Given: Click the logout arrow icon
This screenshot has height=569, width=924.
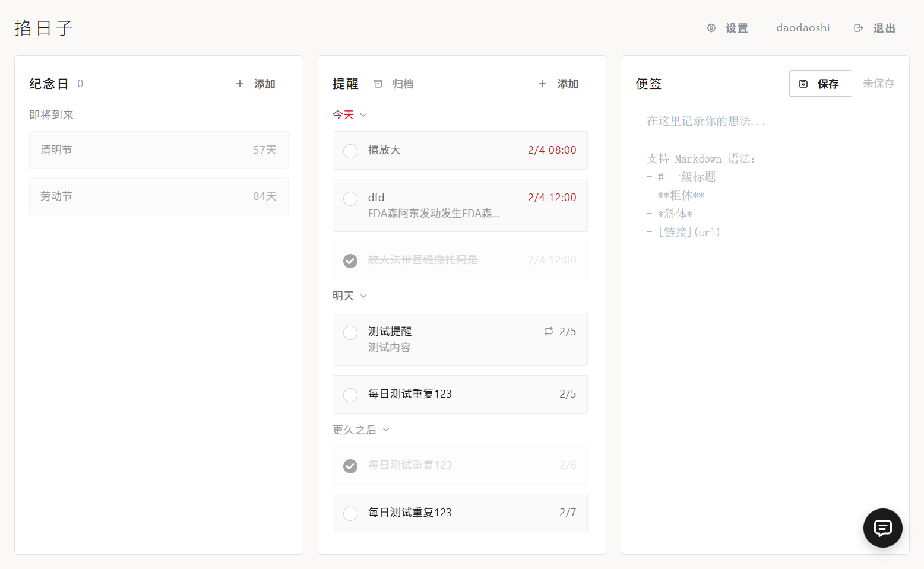Looking at the screenshot, I should click(858, 28).
